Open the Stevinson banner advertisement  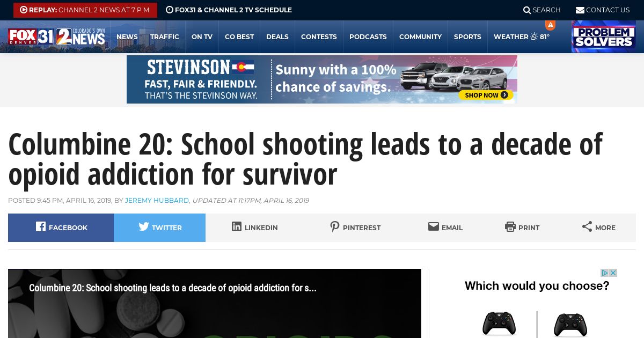pyautogui.click(x=322, y=79)
